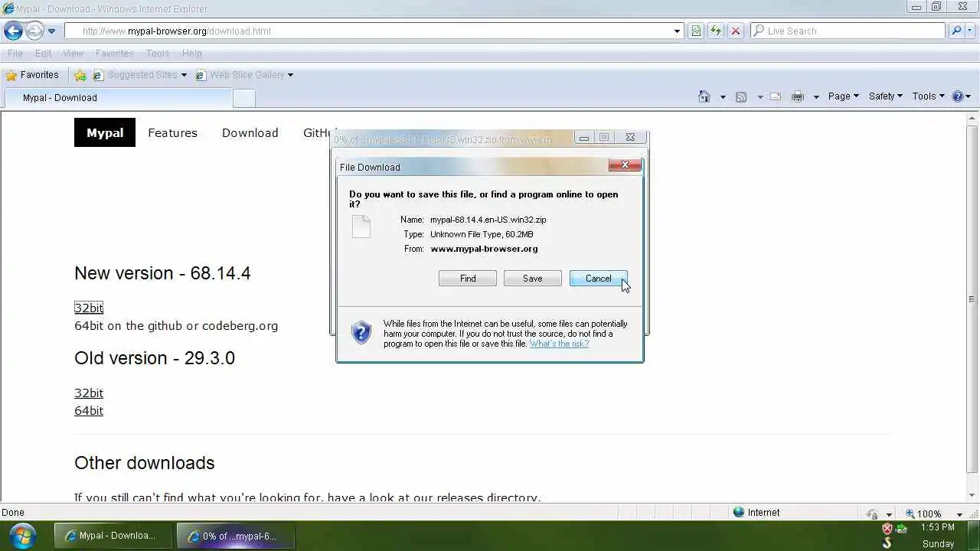Click the red Stop loading icon
Image resolution: width=980 pixels, height=551 pixels.
click(x=736, y=31)
